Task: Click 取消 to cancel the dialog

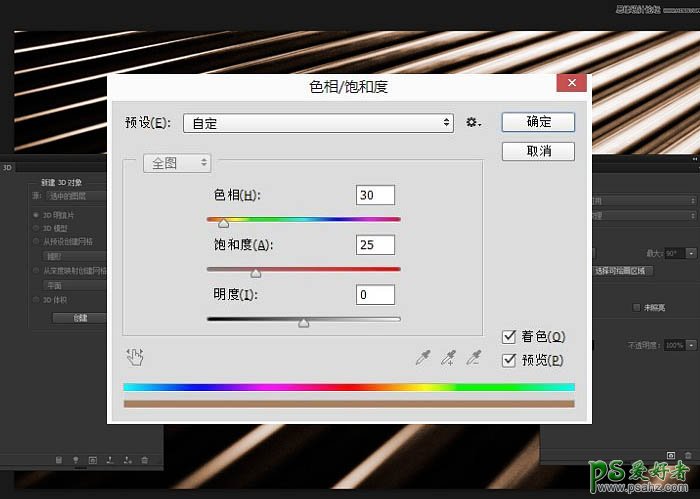Action: [x=538, y=151]
